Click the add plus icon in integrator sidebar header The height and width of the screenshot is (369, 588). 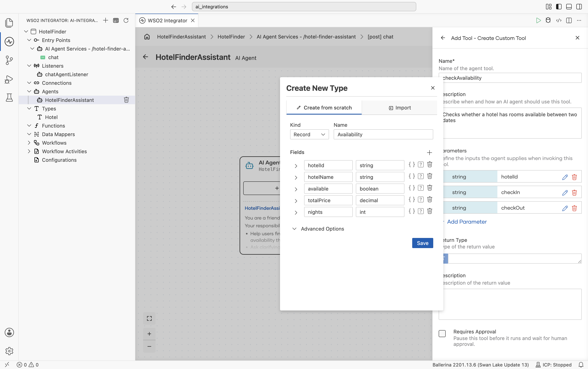click(x=105, y=20)
